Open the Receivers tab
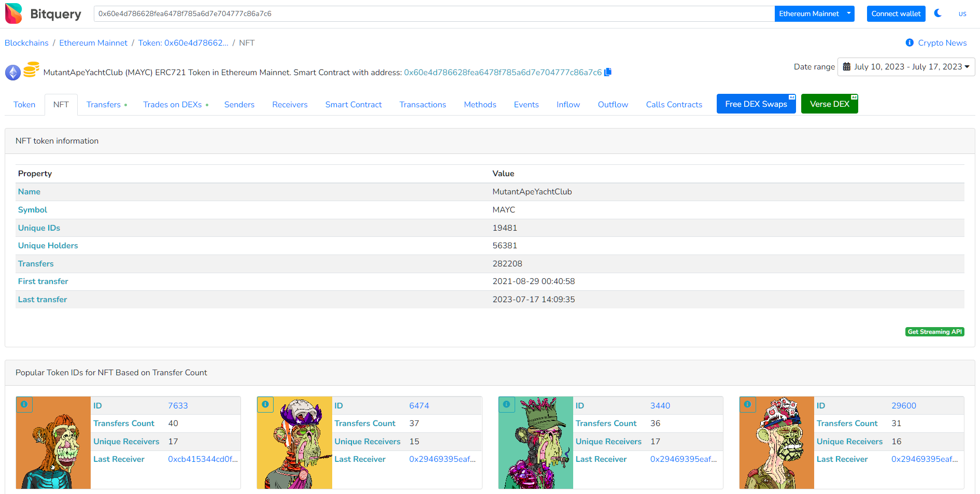Viewport: 980px width, 494px height. (290, 104)
